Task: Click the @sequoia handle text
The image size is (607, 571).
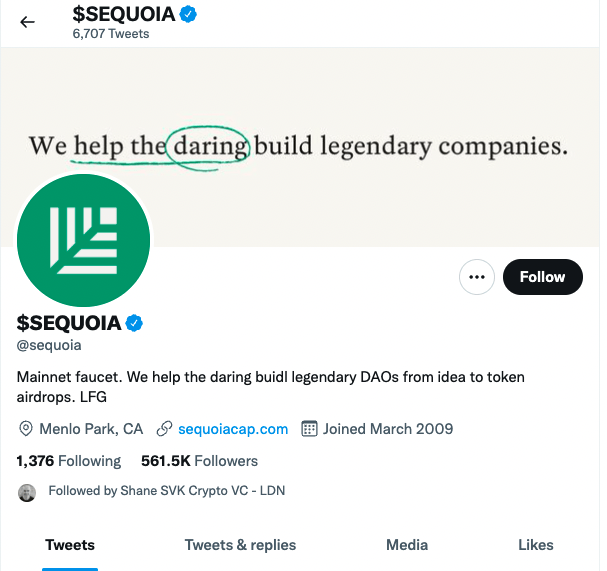Action: click(49, 345)
